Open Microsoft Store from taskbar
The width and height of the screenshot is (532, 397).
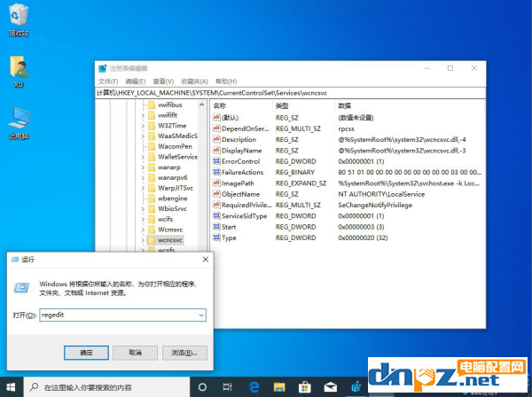click(x=305, y=387)
